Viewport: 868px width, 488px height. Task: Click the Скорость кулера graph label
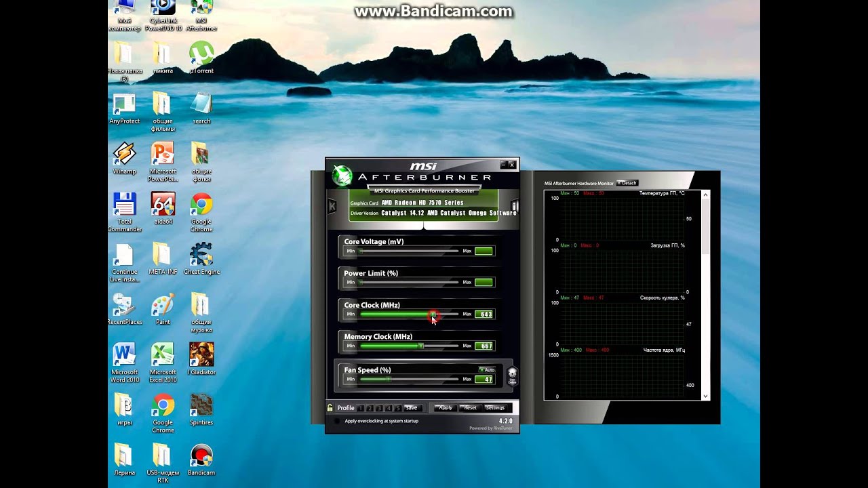coord(663,298)
